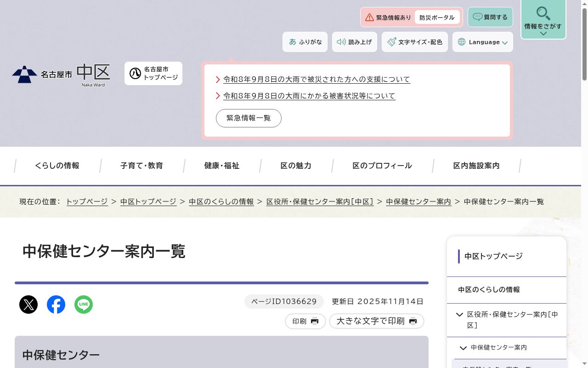Expand the Language dropdown
The width and height of the screenshot is (588, 368).
click(x=483, y=42)
